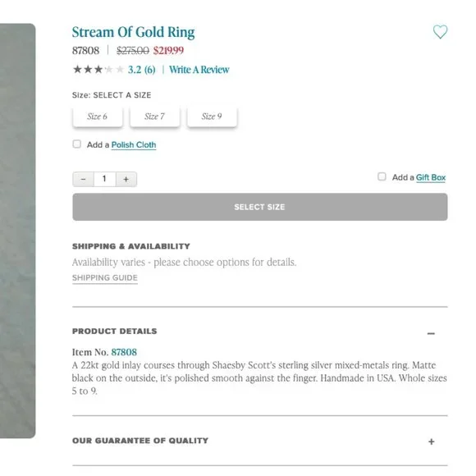Check the Add a Polish Cloth checkbox
Screen dimensions: 476x476
77,144
